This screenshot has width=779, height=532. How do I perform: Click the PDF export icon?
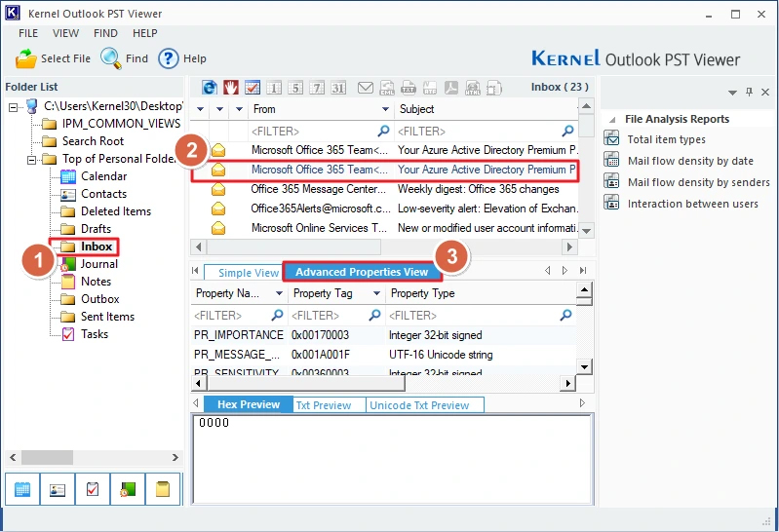coord(451,88)
